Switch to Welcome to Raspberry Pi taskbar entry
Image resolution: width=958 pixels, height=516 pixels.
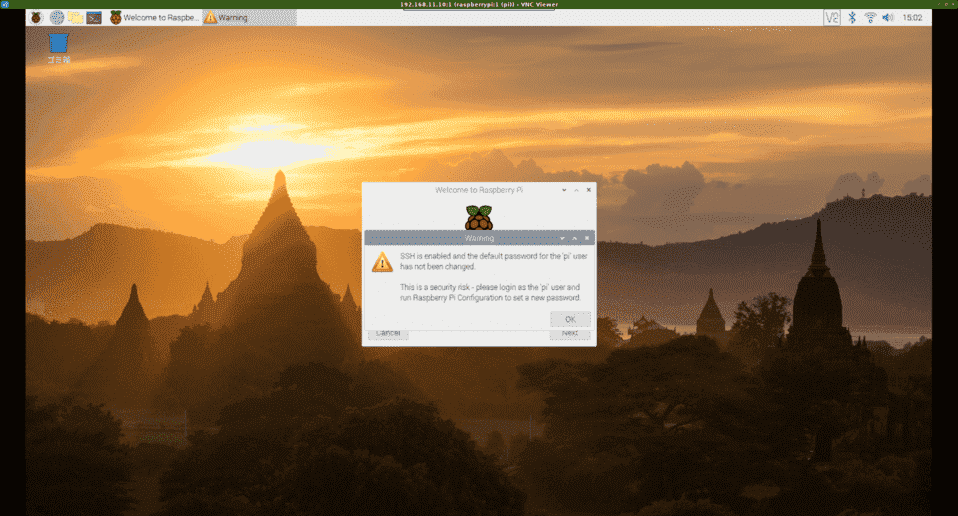point(155,17)
